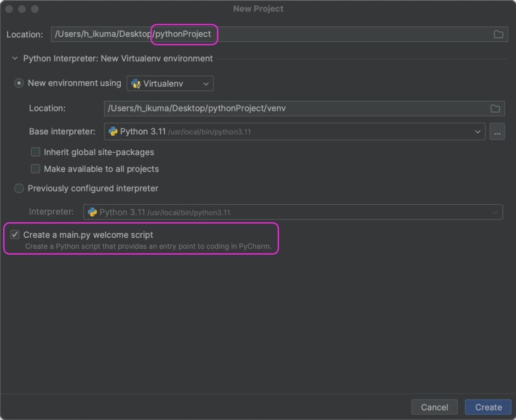516x420 pixels.
Task: Click the folder icon in venv Location field
Action: click(x=495, y=108)
